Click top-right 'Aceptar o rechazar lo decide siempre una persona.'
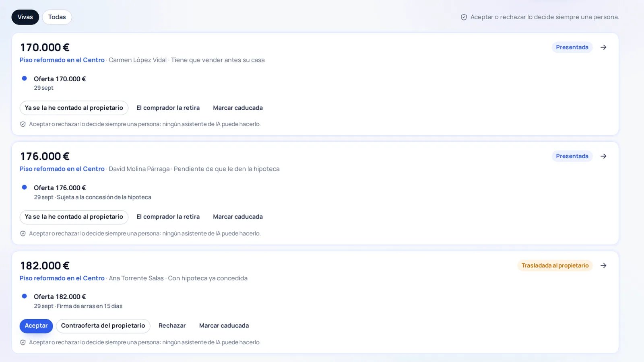Screen dimensions: 644x362 click(545, 17)
